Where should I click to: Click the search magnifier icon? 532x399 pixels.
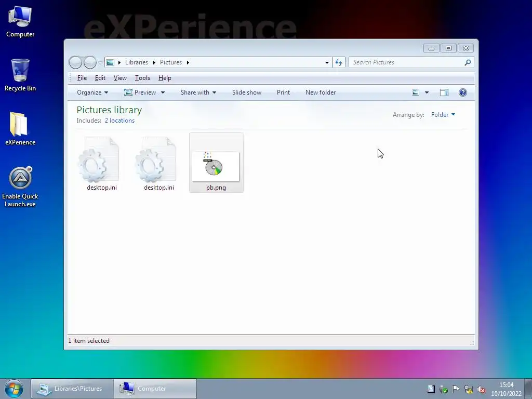468,62
